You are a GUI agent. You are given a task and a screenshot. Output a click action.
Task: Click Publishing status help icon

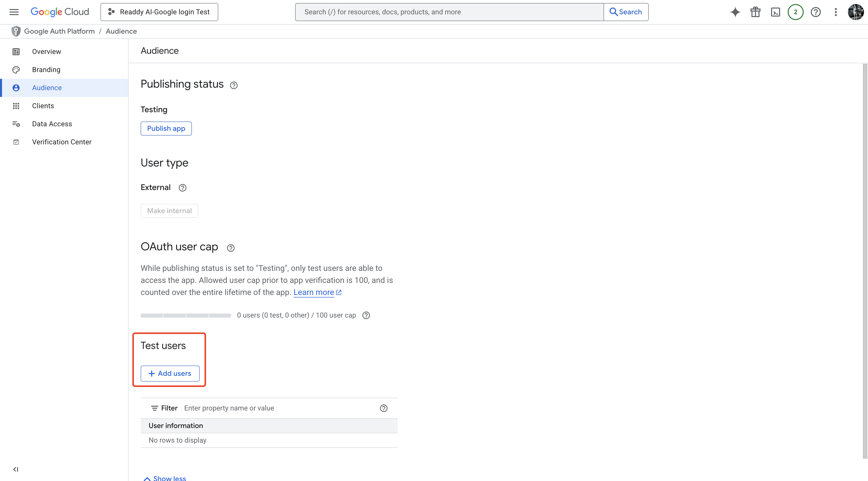234,85
